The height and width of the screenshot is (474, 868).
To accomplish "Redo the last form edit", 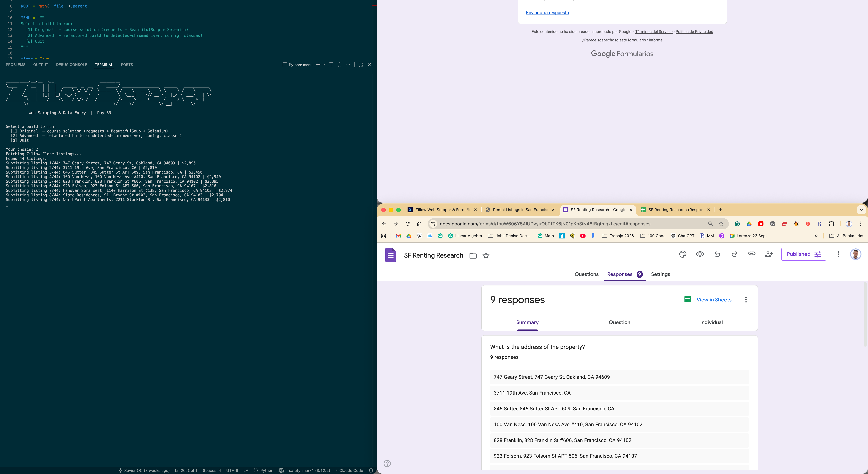I will [735, 254].
